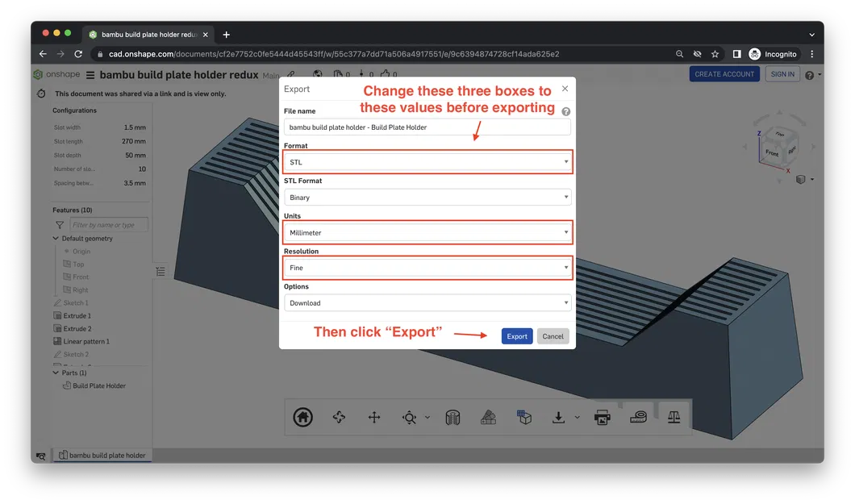Collapse the Default geometry tree node
855x504 pixels.
pyautogui.click(x=56, y=238)
